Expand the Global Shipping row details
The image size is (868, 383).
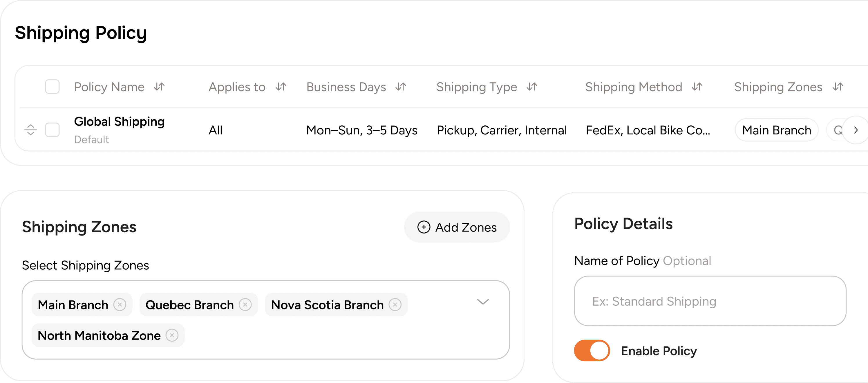856,130
